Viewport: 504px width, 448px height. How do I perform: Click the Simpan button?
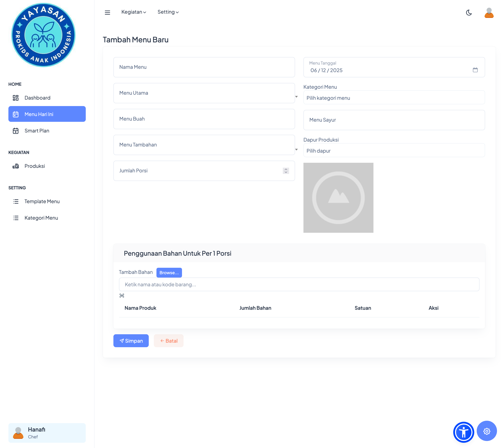click(131, 341)
